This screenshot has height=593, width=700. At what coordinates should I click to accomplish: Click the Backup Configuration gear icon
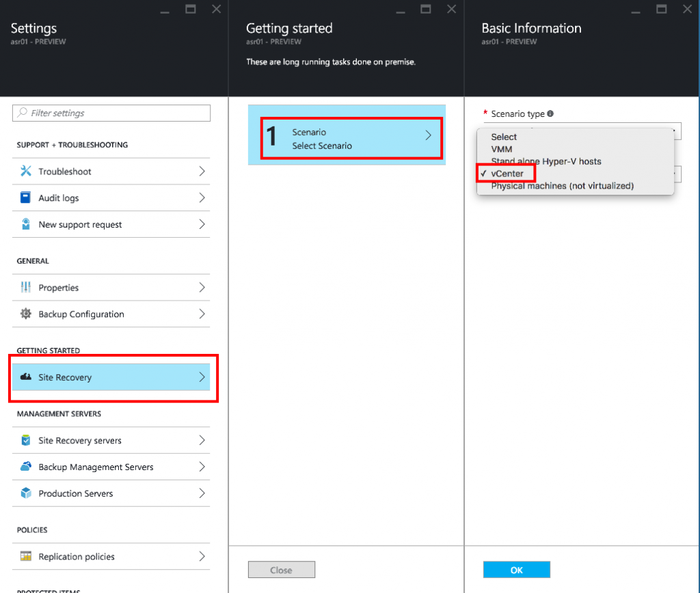click(x=26, y=314)
